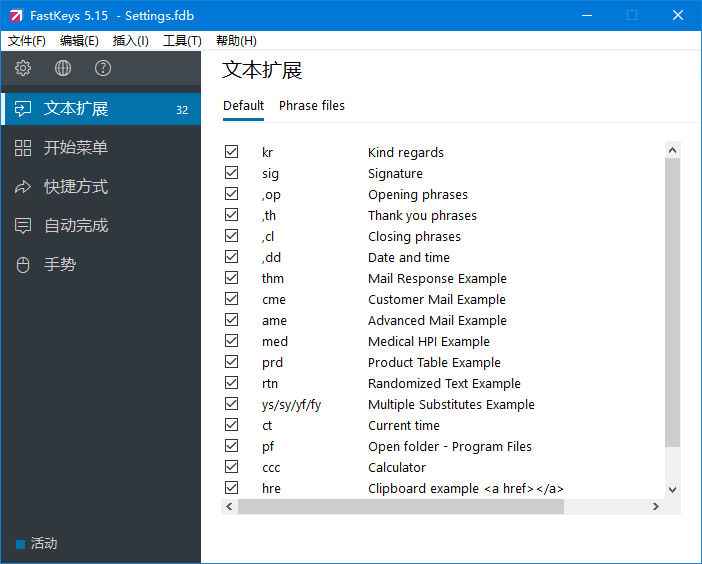Select the Opening phrases entry
702x564 pixels.
pos(418,195)
